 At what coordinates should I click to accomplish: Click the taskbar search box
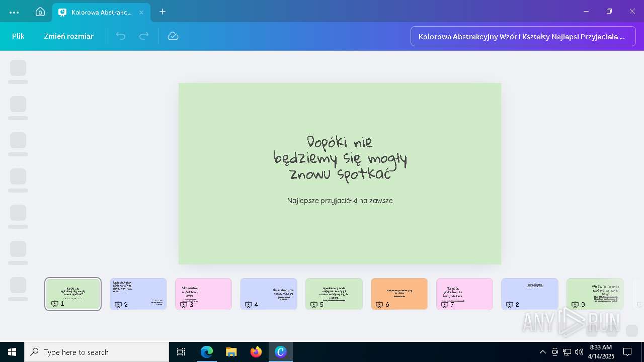point(97,352)
